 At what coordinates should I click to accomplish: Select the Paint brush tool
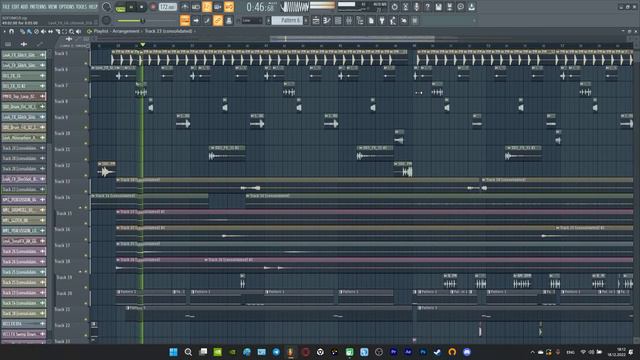(29, 31)
